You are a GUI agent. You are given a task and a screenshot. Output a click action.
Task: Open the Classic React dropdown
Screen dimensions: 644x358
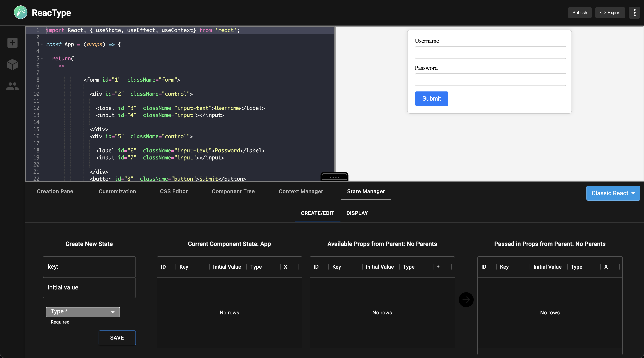pos(613,193)
